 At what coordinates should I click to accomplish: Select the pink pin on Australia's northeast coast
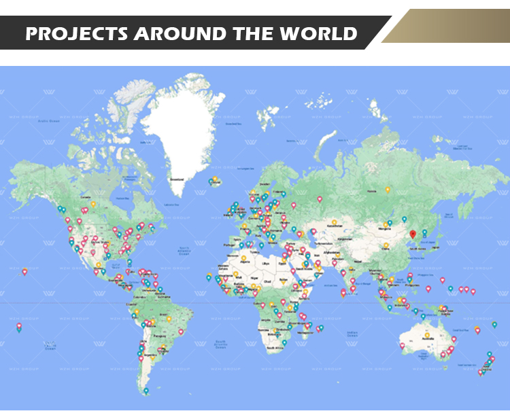point(454,339)
